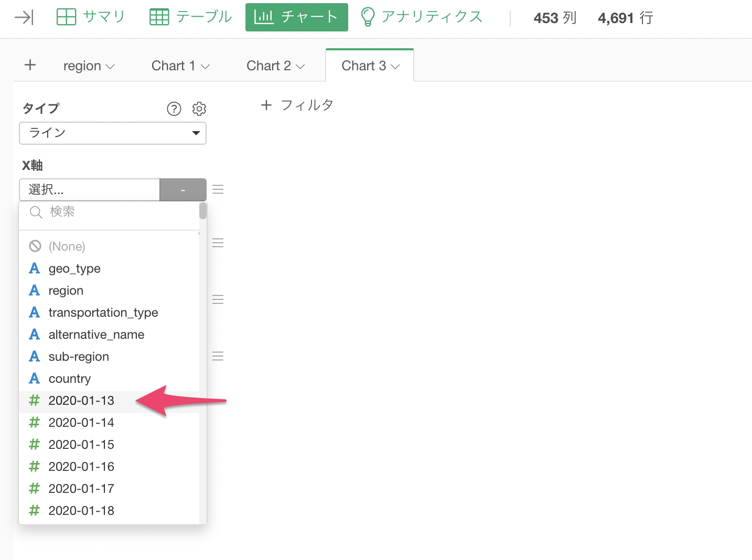Image resolution: width=752 pixels, height=560 pixels.
Task: Click the 4,691 行 row count
Action: click(626, 18)
